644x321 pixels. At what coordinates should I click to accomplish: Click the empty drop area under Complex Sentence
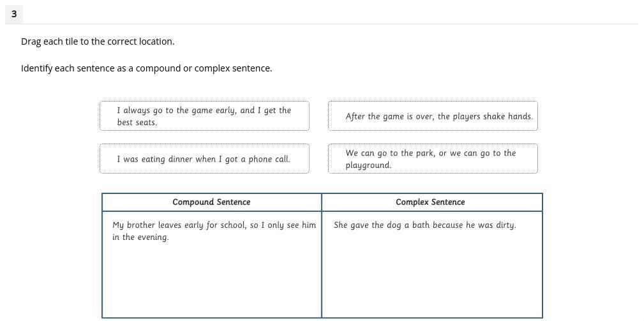431,274
